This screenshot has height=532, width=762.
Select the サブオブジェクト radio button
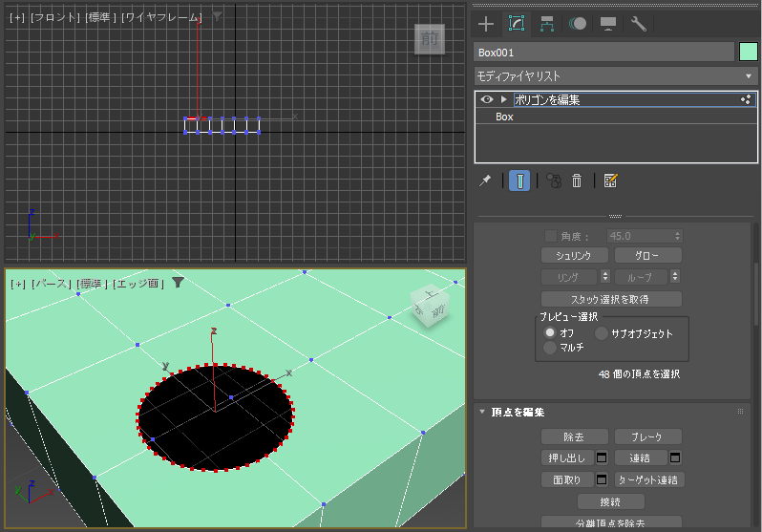point(602,333)
